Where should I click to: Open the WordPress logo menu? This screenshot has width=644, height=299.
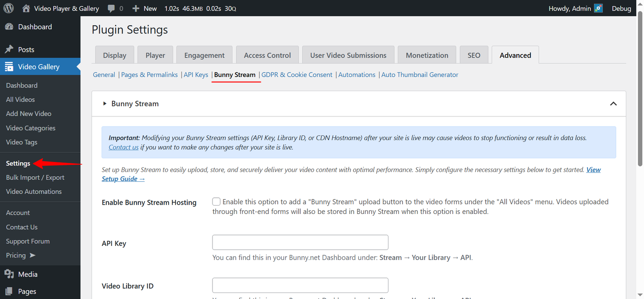point(8,8)
